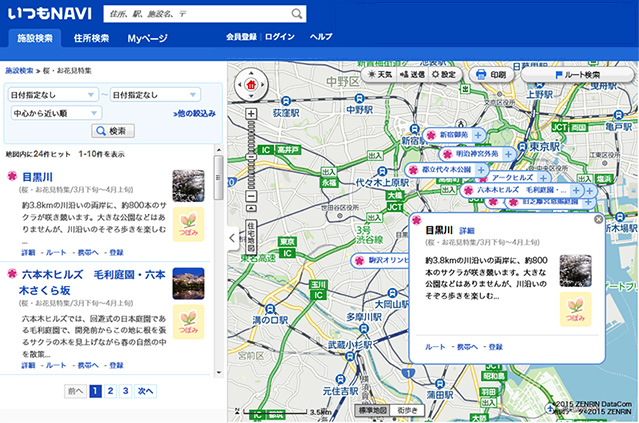Switch to 住所検索 tab
The height and width of the screenshot is (423, 639).
point(91,38)
